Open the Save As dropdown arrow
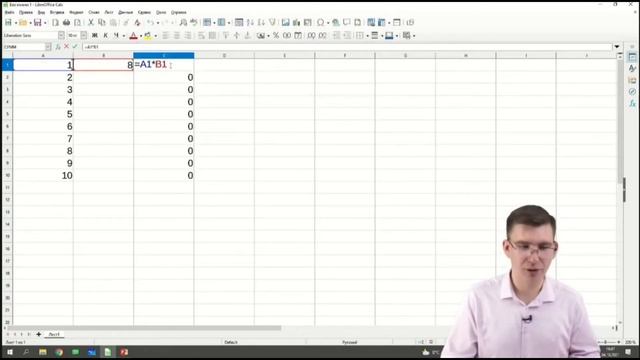 tap(45, 23)
